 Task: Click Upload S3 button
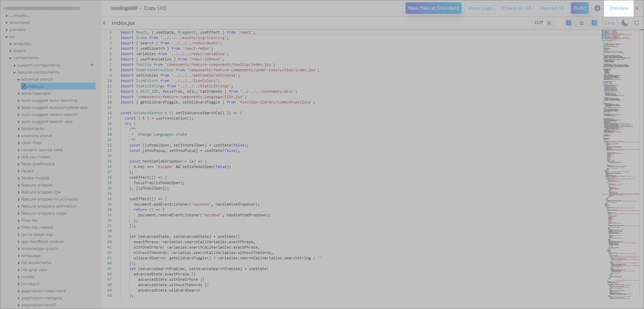click(x=552, y=8)
